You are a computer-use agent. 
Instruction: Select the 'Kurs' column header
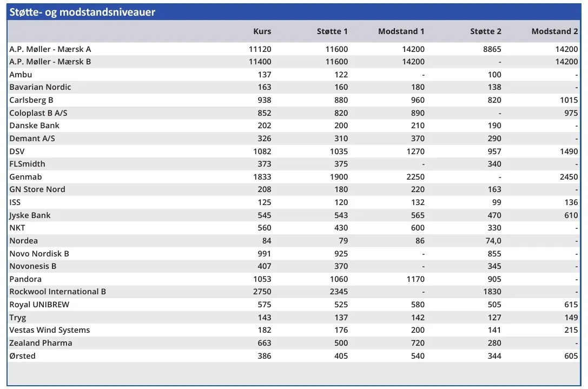262,31
